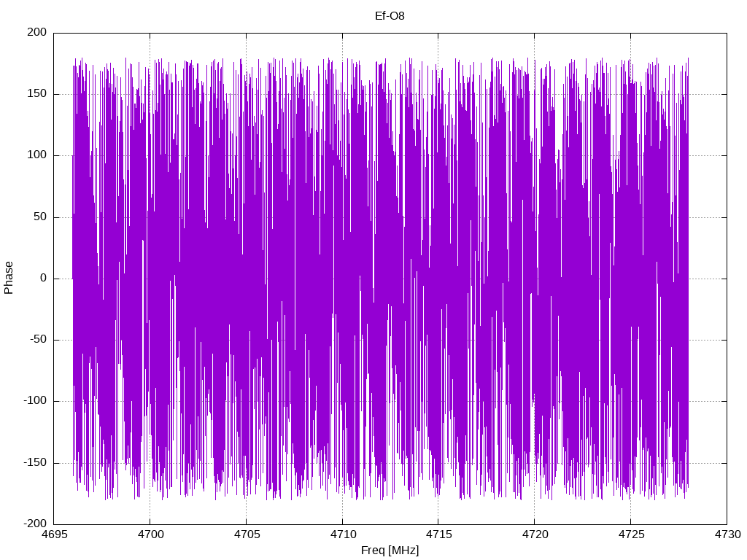The height and width of the screenshot is (560, 747).
Task: Select the Phase y-axis label
Action: (9, 278)
